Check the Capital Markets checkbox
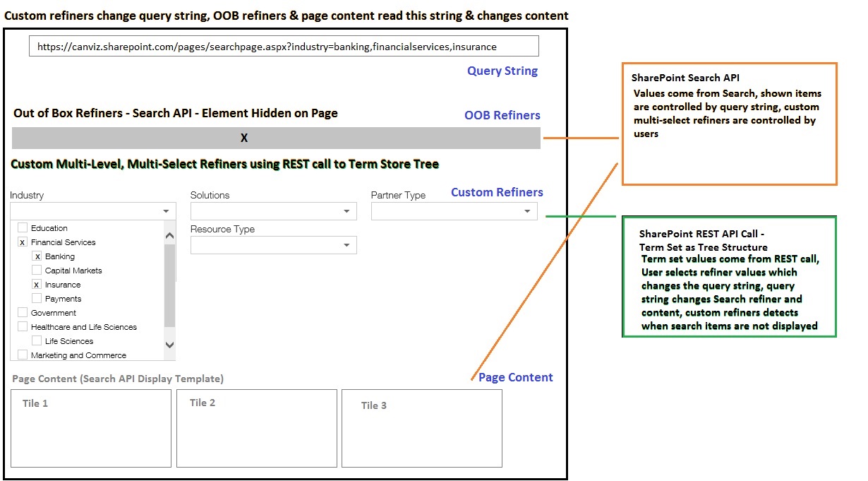868x481 pixels. click(x=37, y=270)
